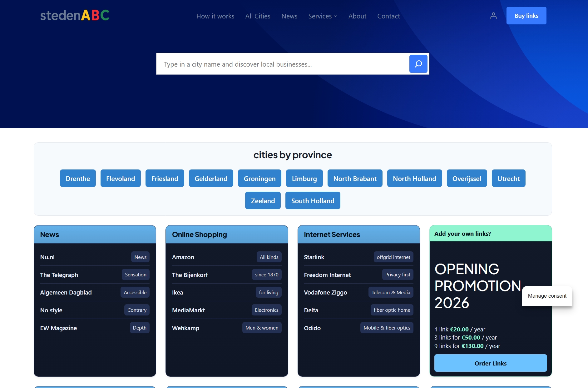588x388 pixels.
Task: Click the 'Online Shopping' card header
Action: click(227, 234)
